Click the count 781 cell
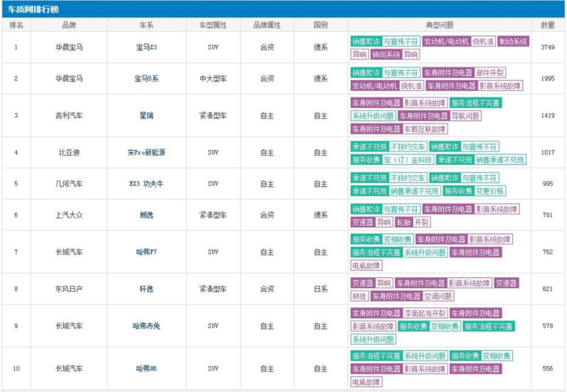The image size is (567, 392). coord(548,215)
